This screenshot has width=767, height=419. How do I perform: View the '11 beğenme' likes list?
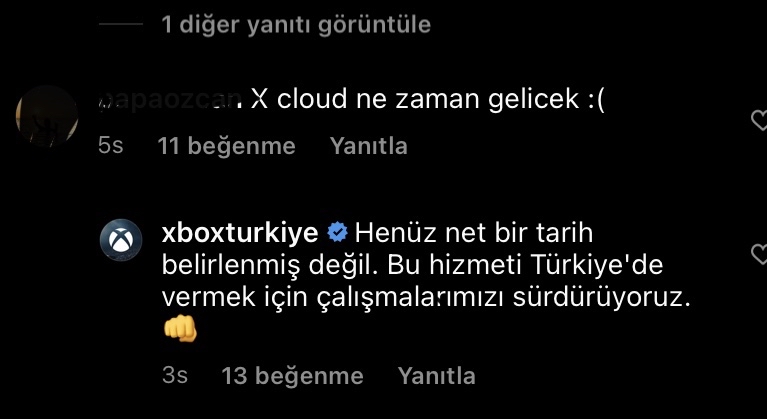[226, 146]
